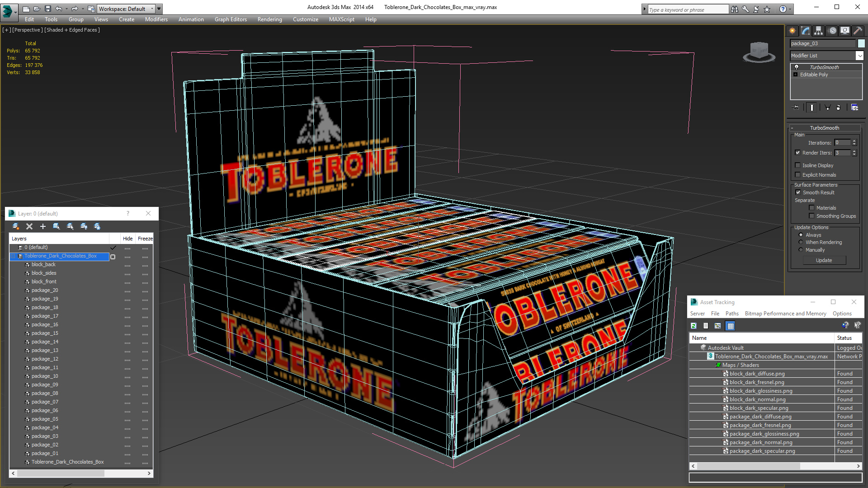Open the Rendering menu
This screenshot has width=868, height=488.
pos(269,19)
